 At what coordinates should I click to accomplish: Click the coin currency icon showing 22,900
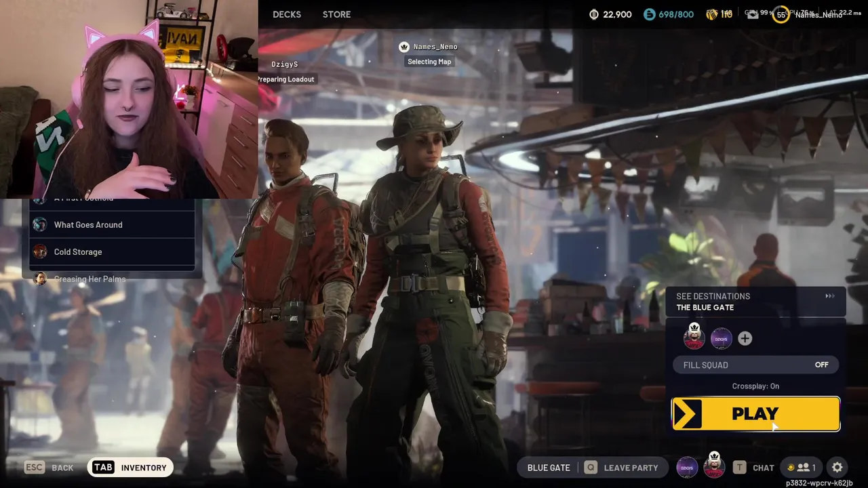[x=594, y=14]
